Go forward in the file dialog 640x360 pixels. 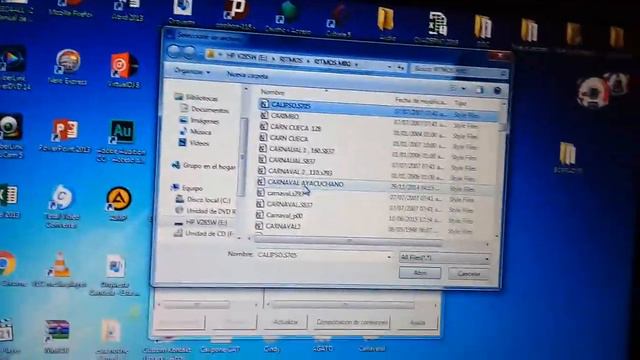click(x=189, y=52)
